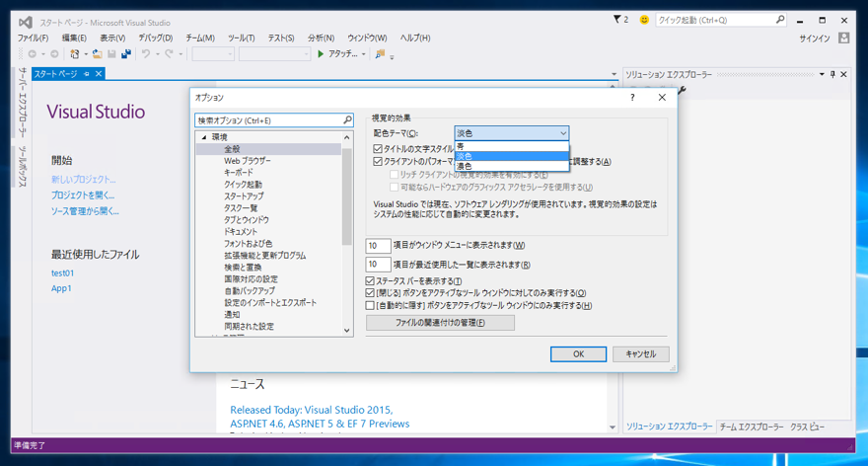This screenshot has width=868, height=466.
Task: Click the yellow feedback smiley icon
Action: coord(644,20)
